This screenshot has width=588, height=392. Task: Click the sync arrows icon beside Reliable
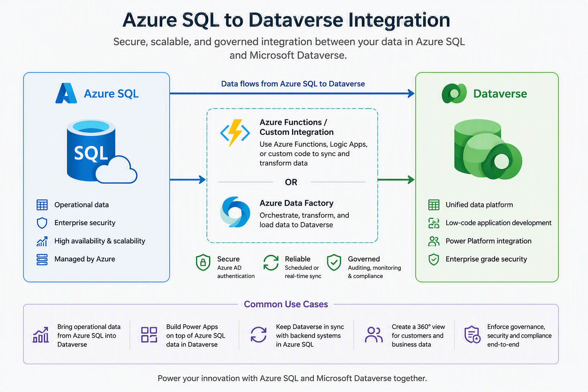tap(271, 263)
